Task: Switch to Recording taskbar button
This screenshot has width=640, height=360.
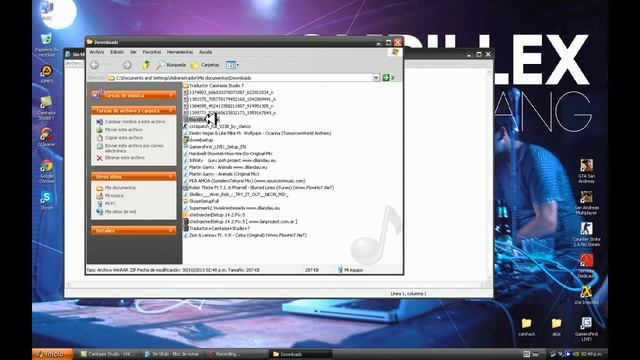Action: pos(236,354)
